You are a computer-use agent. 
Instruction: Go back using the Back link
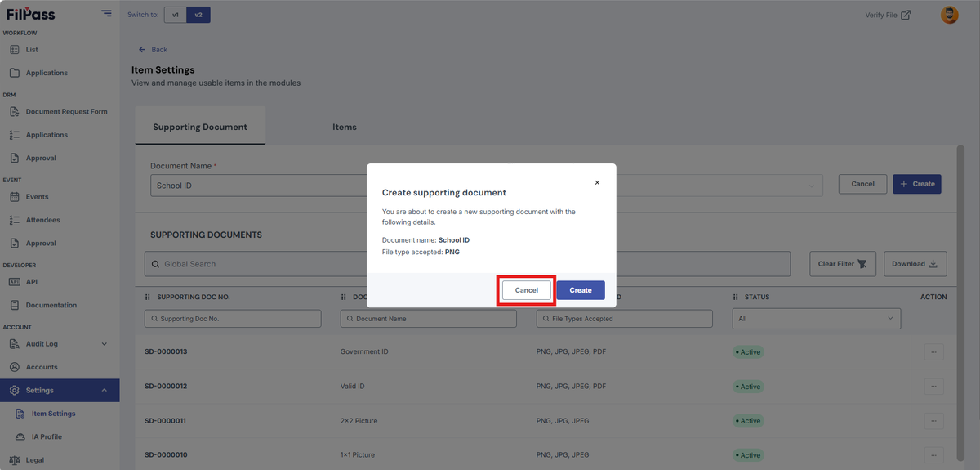tap(153, 50)
